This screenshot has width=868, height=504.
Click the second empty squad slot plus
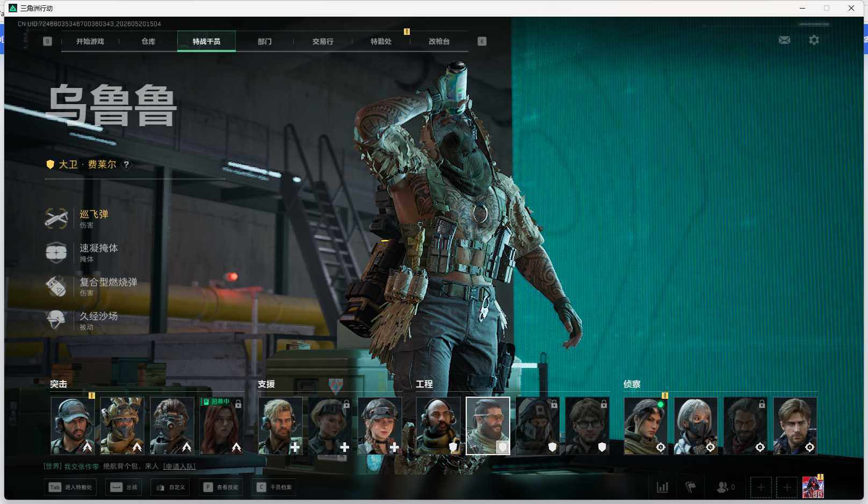point(787,487)
